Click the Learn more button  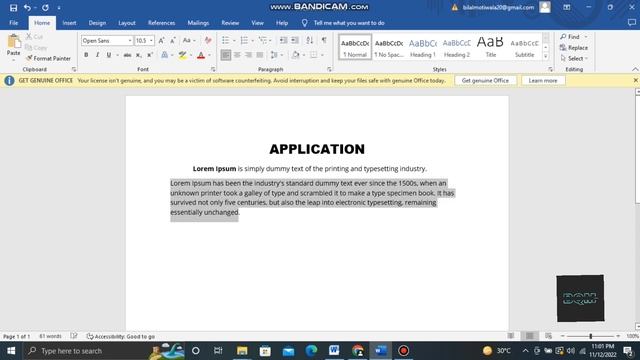click(x=543, y=80)
